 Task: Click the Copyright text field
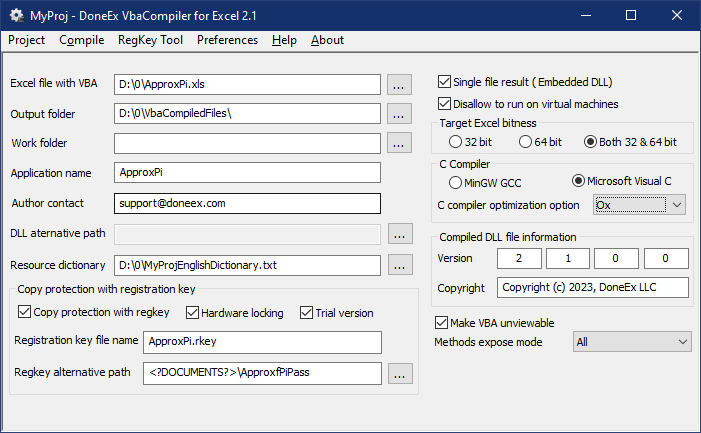pos(593,287)
